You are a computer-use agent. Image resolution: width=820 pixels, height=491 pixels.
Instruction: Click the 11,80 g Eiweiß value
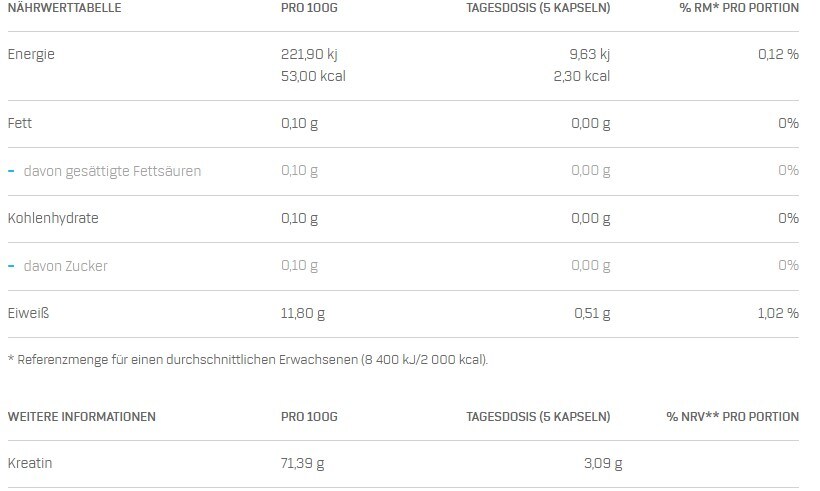click(302, 314)
